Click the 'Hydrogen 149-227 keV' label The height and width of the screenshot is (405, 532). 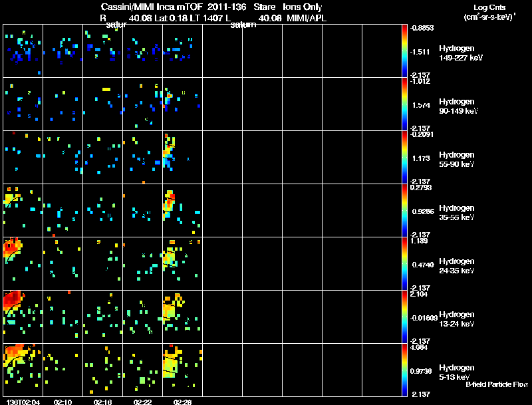461,53
